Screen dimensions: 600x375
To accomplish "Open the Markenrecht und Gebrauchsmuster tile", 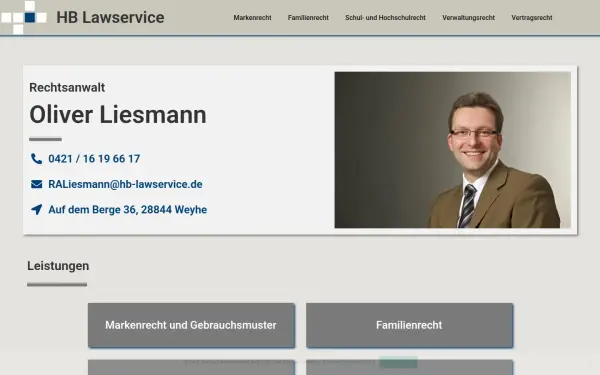I will [x=191, y=325].
